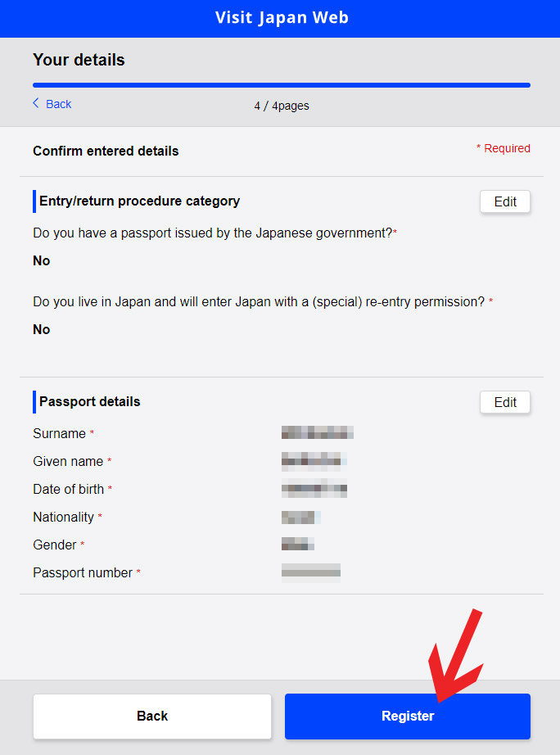Click the red Required note
The image size is (560, 755).
coord(504,148)
